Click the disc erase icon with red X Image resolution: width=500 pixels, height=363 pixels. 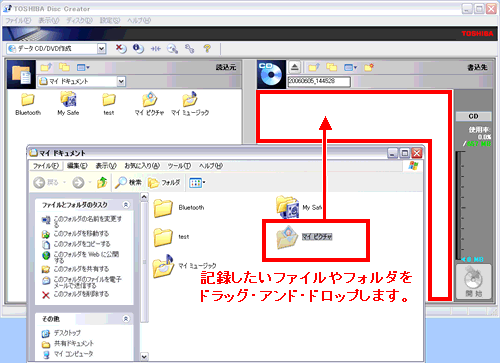coord(121,49)
